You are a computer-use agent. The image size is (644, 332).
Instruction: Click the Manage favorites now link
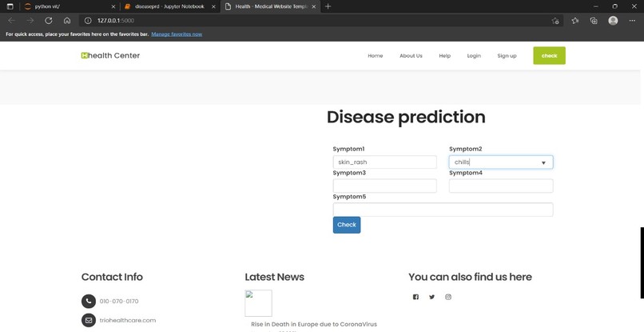tap(177, 34)
